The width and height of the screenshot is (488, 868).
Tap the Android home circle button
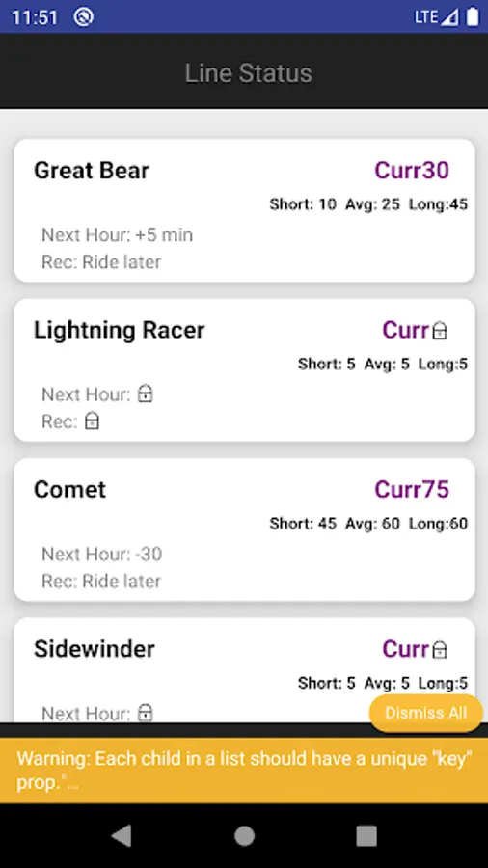click(x=244, y=836)
